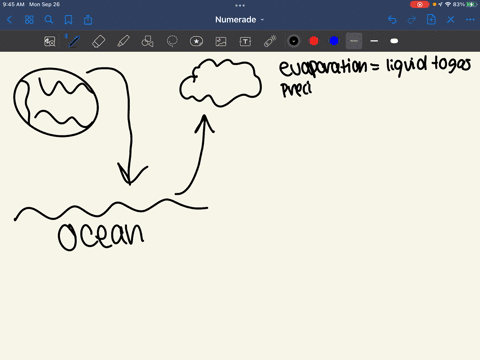The image size is (480, 360).
Task: Tap the handwritten word Ocean
Action: [x=101, y=236]
